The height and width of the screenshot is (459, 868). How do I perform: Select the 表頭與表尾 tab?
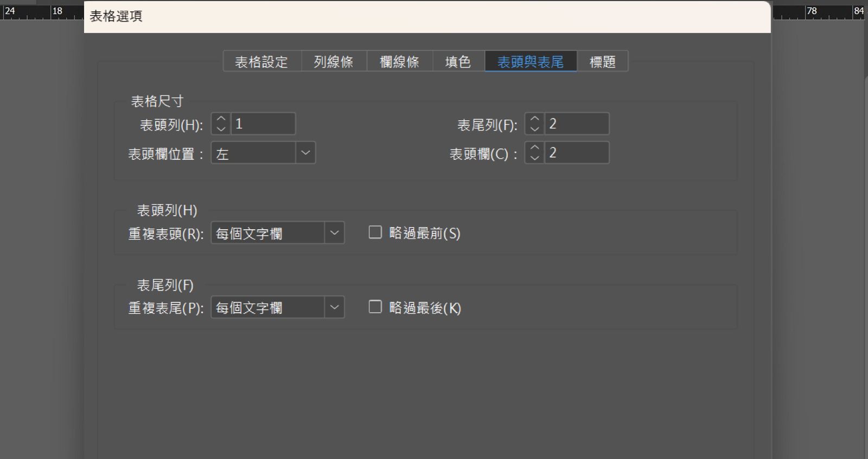(531, 62)
